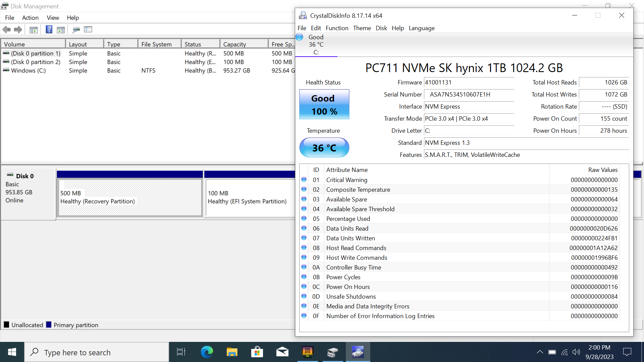
Task: Open Mail app from the taskbar
Action: click(282, 352)
